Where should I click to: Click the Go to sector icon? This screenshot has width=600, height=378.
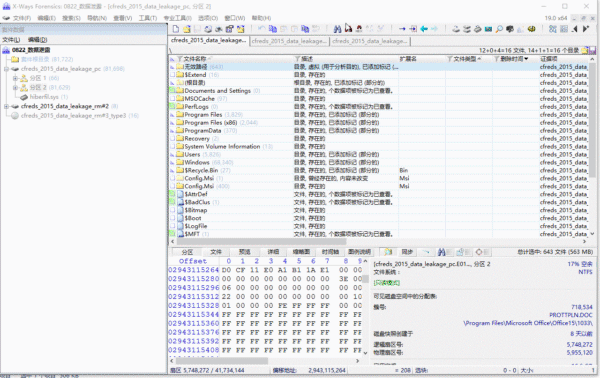413,29
